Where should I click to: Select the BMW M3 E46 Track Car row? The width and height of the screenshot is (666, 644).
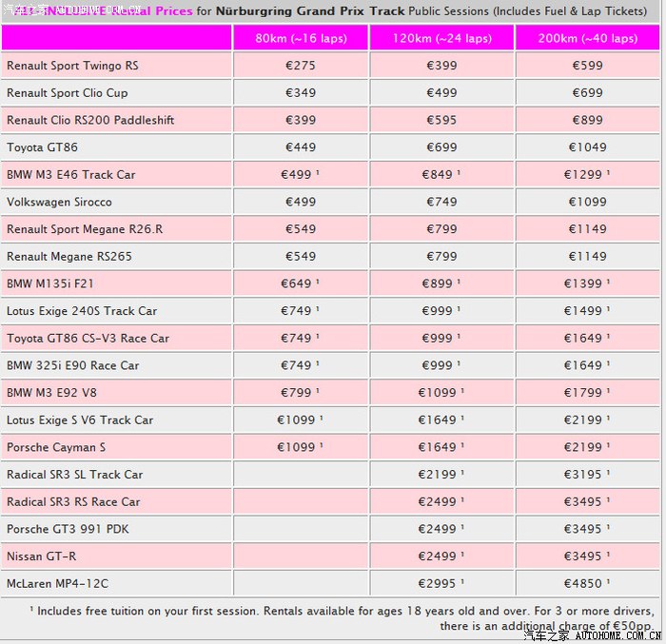click(x=71, y=175)
